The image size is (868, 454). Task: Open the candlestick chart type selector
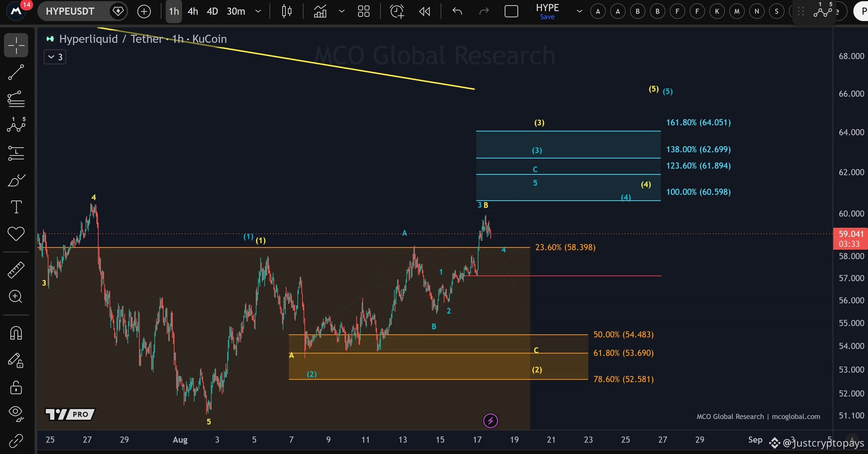tap(287, 11)
